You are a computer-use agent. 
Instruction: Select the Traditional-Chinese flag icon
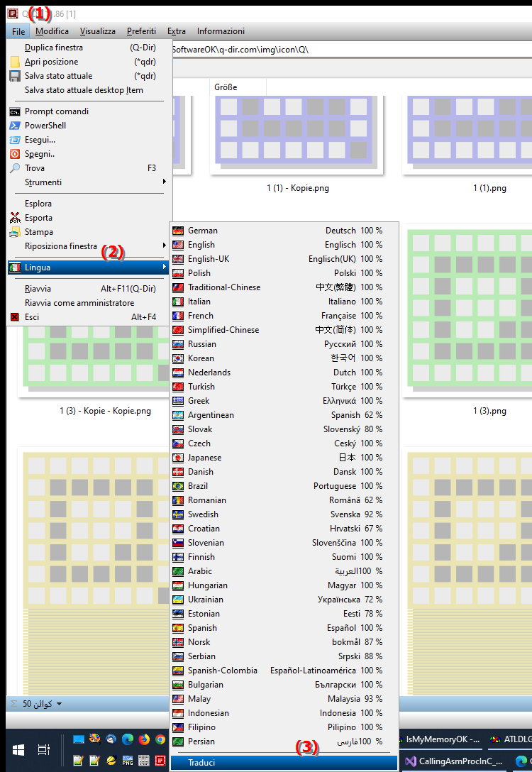point(178,287)
